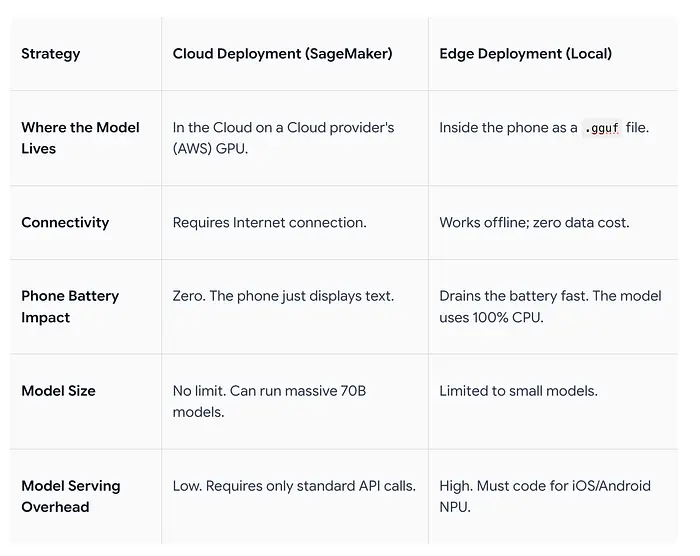Click the Requires Internet connection cell

pos(269,223)
